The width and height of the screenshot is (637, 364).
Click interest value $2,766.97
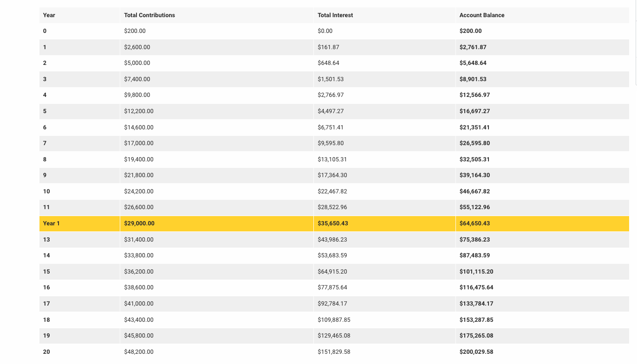pyautogui.click(x=331, y=95)
